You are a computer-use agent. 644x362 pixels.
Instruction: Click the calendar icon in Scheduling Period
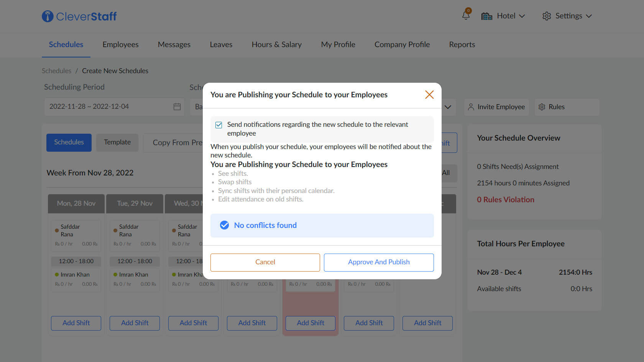pos(177,107)
